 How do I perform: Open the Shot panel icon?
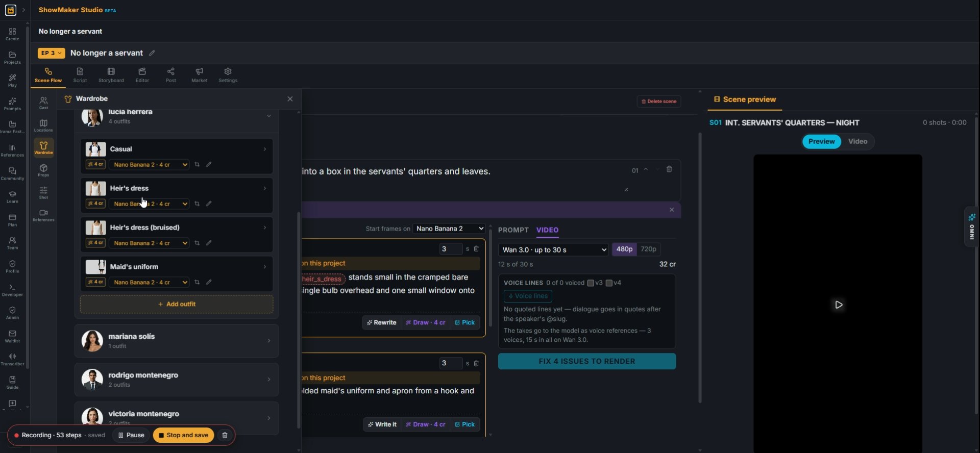pyautogui.click(x=43, y=192)
